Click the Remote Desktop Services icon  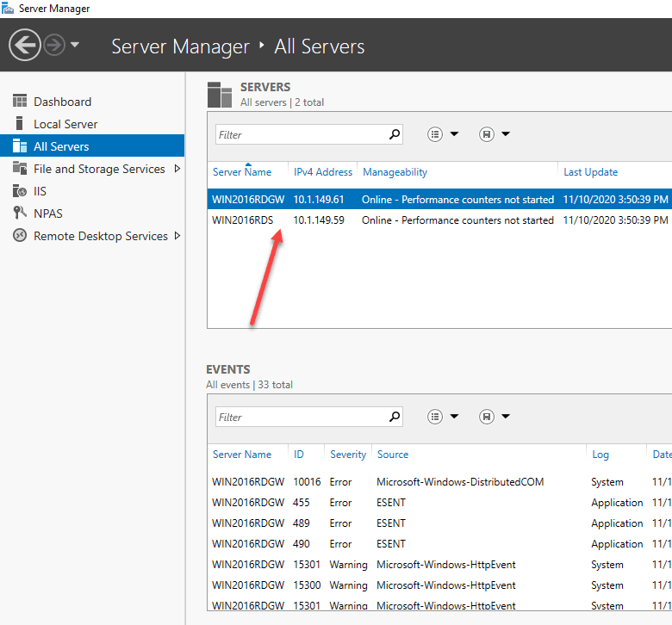pos(19,236)
